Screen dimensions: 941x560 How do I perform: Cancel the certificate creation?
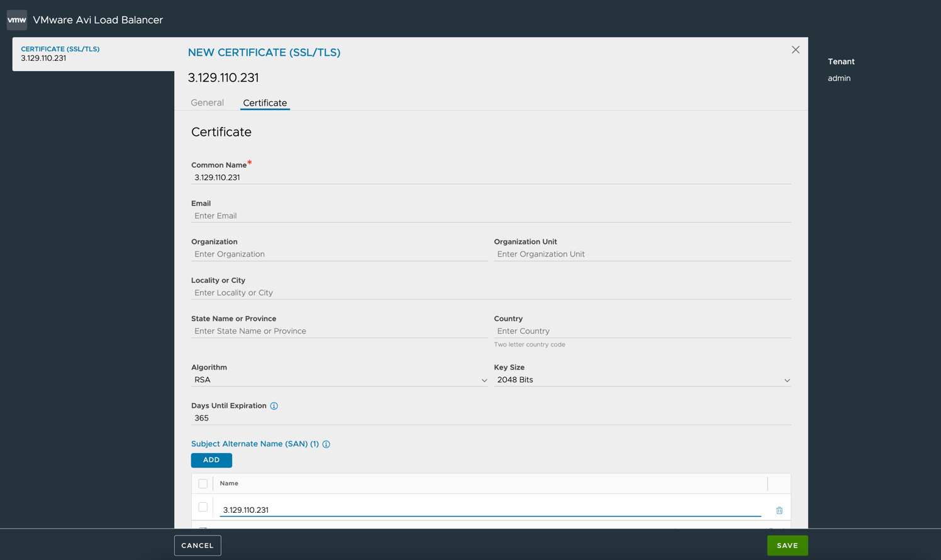tap(198, 546)
